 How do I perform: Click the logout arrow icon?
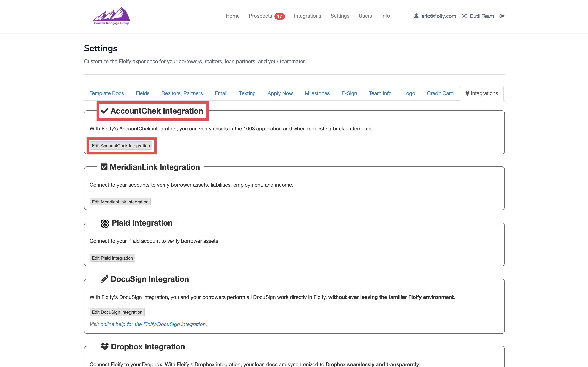coord(502,16)
